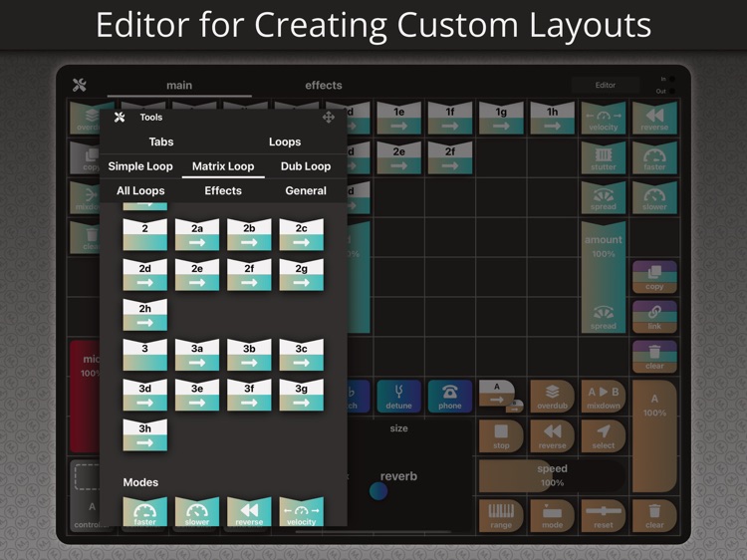Pick the faster mode tile under Modes

144,511
